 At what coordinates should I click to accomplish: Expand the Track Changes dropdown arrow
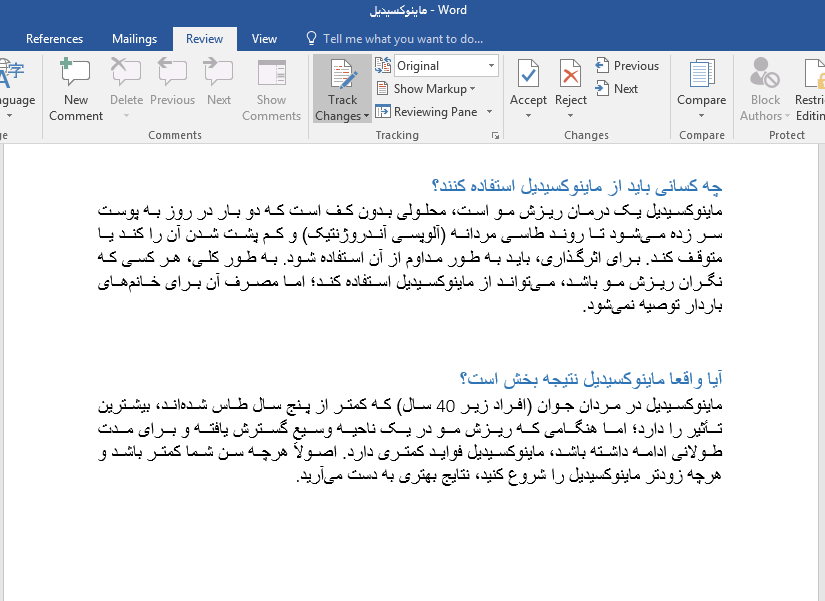[x=366, y=116]
